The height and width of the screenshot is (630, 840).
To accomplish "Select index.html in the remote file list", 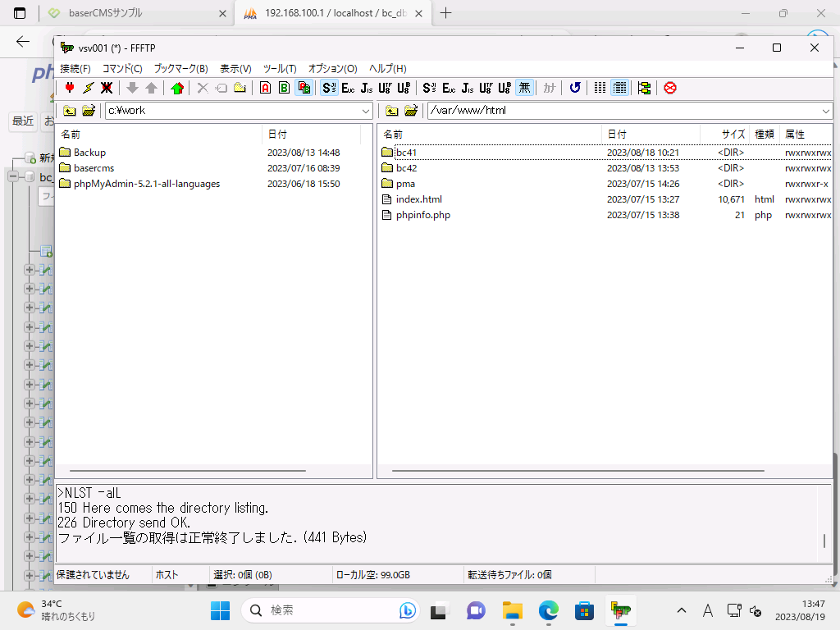I will 418,199.
